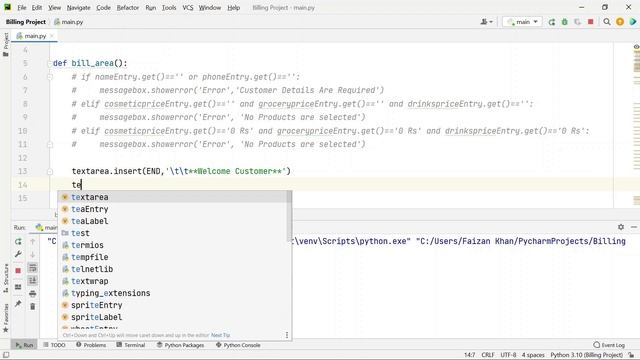
Task: Click Up the Stack Trace arrow
Action: coord(33,242)
